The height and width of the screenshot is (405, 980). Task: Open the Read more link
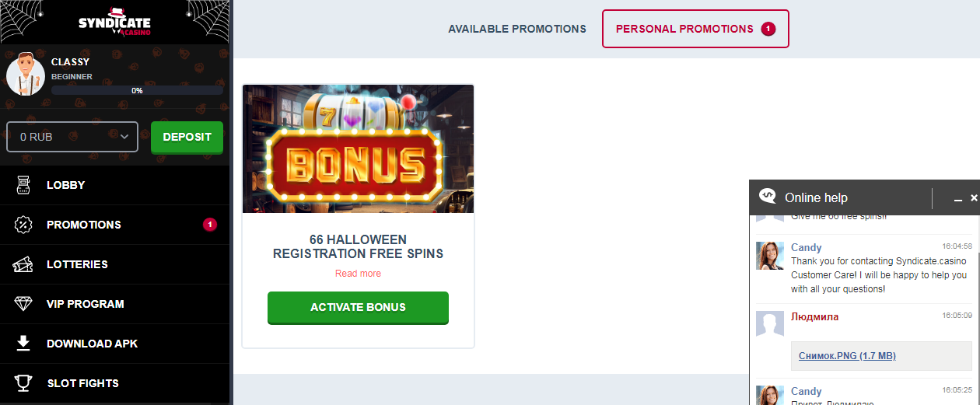click(358, 274)
